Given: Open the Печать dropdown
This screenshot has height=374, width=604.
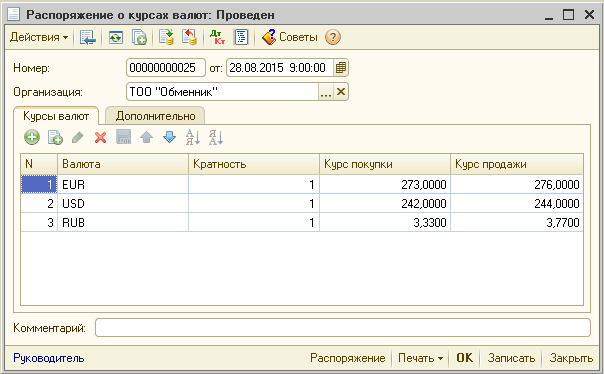Looking at the screenshot, I should coord(420,358).
